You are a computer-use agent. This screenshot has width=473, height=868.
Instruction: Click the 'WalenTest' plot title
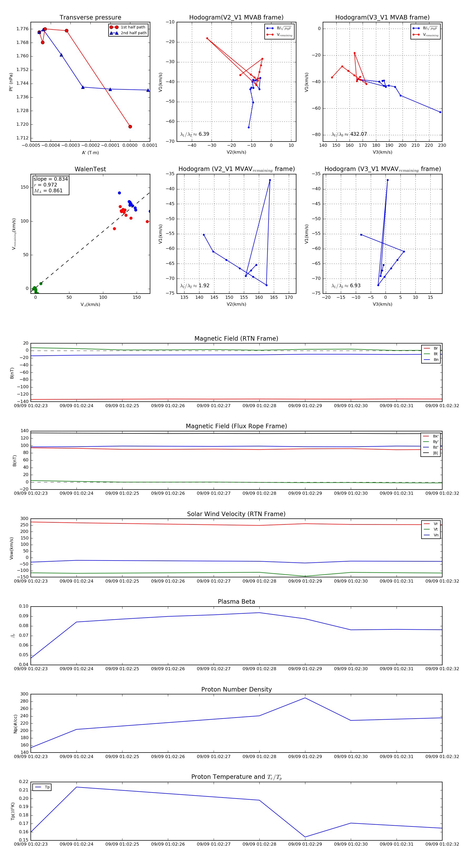pyautogui.click(x=90, y=169)
